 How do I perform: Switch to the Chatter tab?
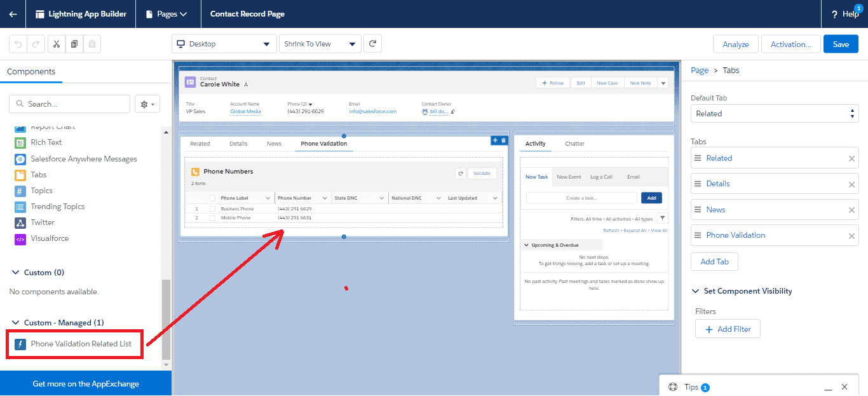pyautogui.click(x=574, y=144)
